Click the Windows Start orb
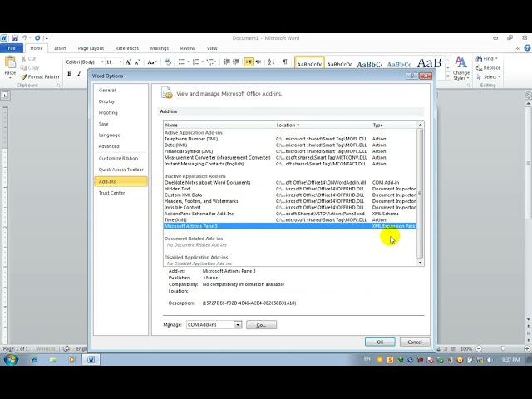532x399 pixels. point(11,359)
